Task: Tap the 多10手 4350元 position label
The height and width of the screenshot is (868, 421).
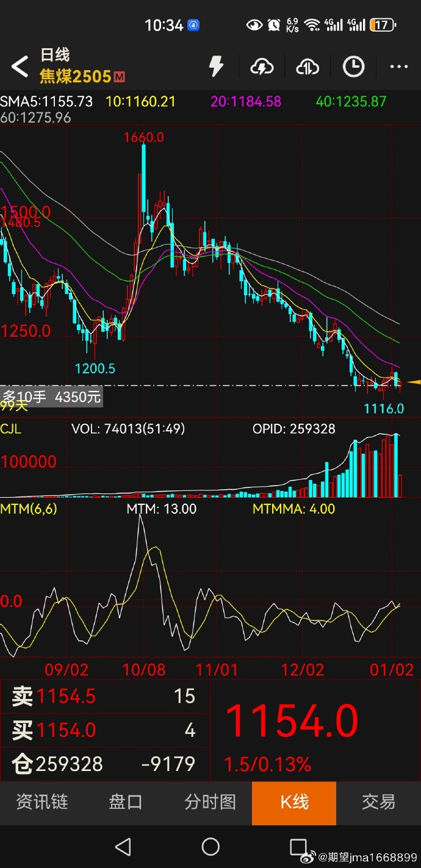Action: coord(52,397)
